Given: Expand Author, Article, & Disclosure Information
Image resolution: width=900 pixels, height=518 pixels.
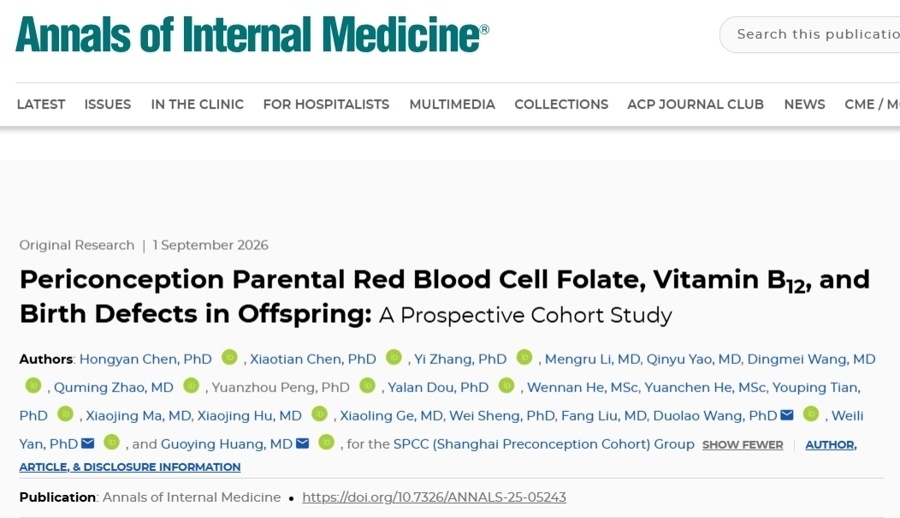Looking at the screenshot, I should click(438, 455).
